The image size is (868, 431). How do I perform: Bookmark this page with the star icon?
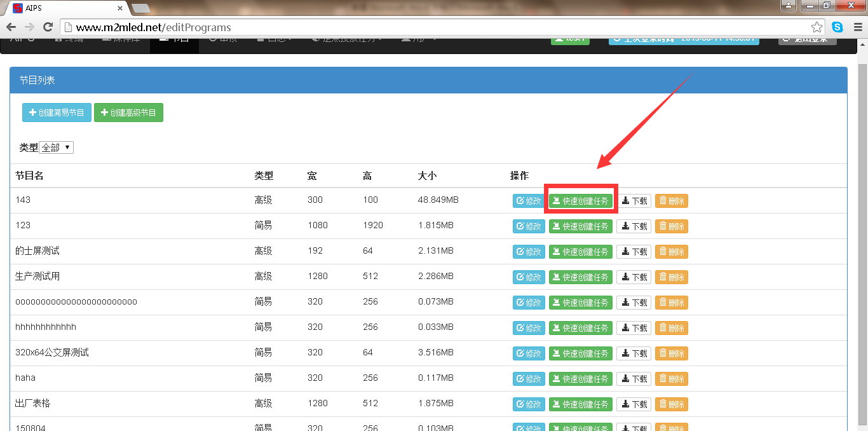(817, 27)
